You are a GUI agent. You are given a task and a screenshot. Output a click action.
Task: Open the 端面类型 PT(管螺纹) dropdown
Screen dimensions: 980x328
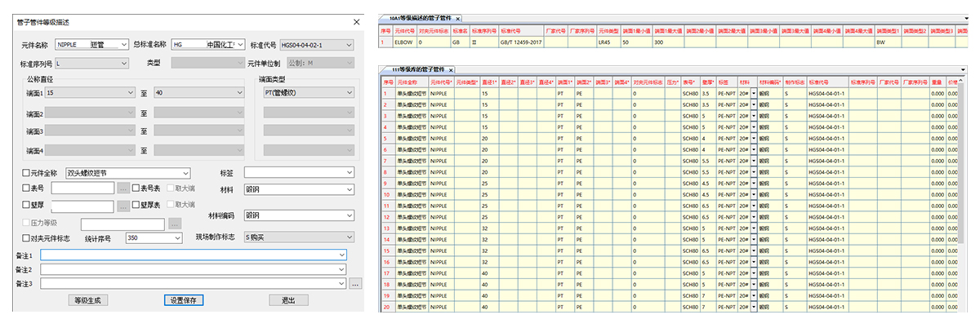click(308, 93)
